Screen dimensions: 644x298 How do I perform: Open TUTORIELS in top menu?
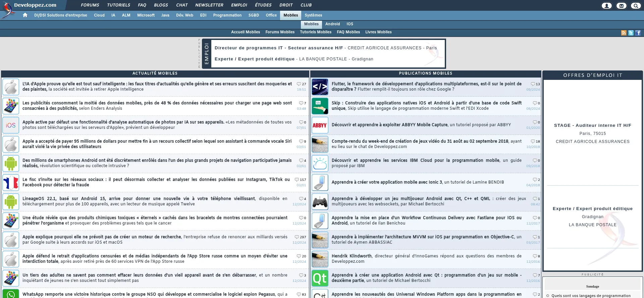118,5
